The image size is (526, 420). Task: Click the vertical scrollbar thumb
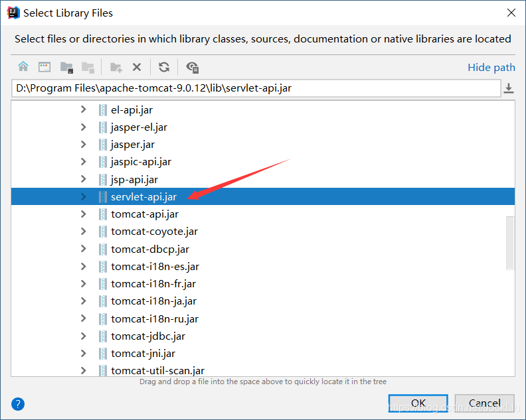coord(510,243)
